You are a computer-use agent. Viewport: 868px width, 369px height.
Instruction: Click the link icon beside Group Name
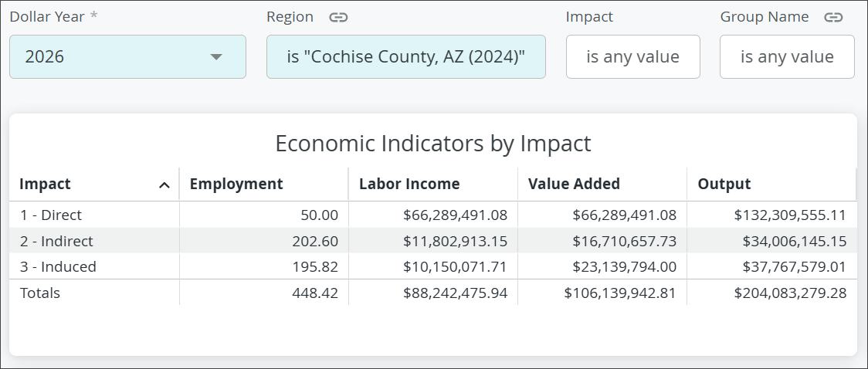coord(833,17)
